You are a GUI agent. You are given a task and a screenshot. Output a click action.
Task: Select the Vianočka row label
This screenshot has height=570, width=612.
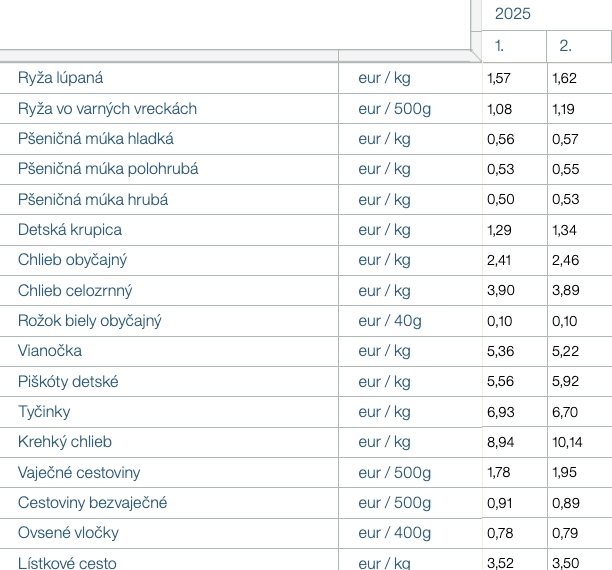pos(50,351)
